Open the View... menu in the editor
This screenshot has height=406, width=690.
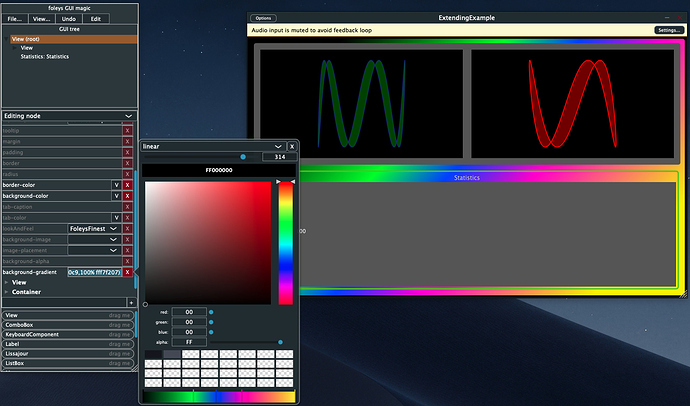41,19
